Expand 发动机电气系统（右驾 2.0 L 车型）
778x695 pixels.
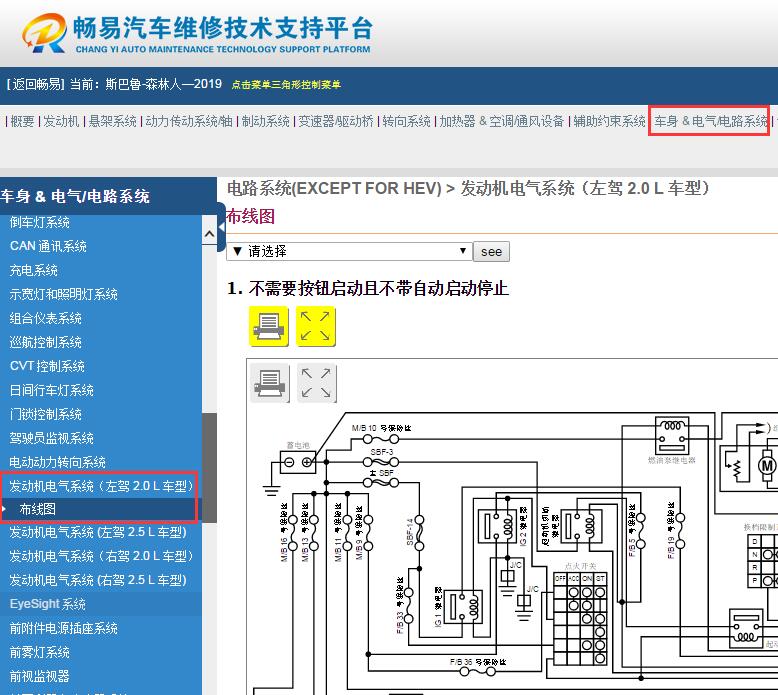pos(101,556)
